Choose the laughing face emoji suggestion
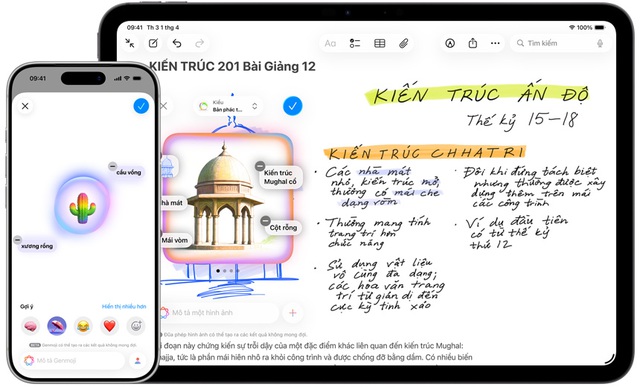Image resolution: width=640 pixels, height=387 pixels. point(83,326)
